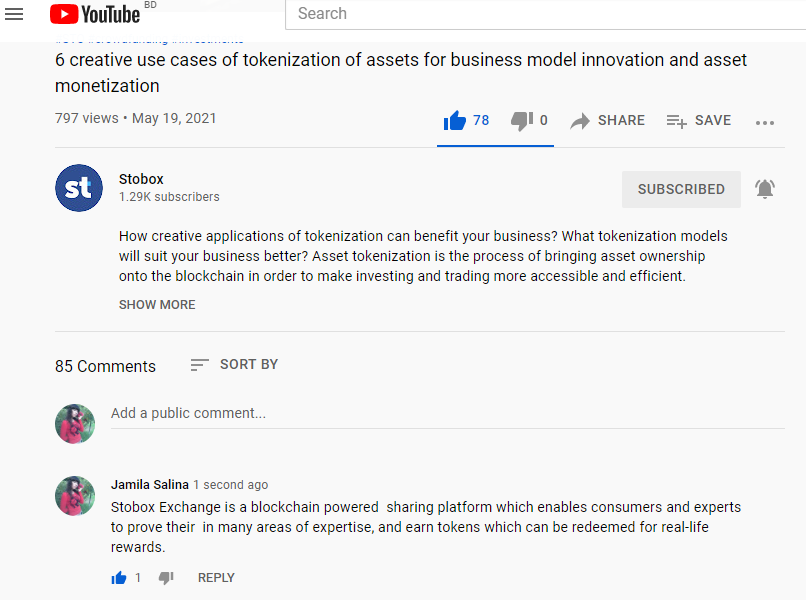Save the video to a playlist

coord(699,121)
